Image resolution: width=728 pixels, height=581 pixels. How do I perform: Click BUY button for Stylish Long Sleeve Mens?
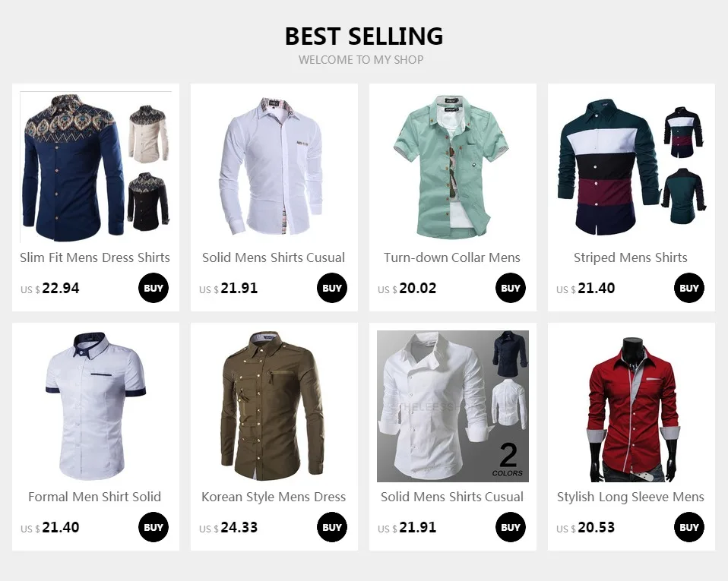click(689, 527)
